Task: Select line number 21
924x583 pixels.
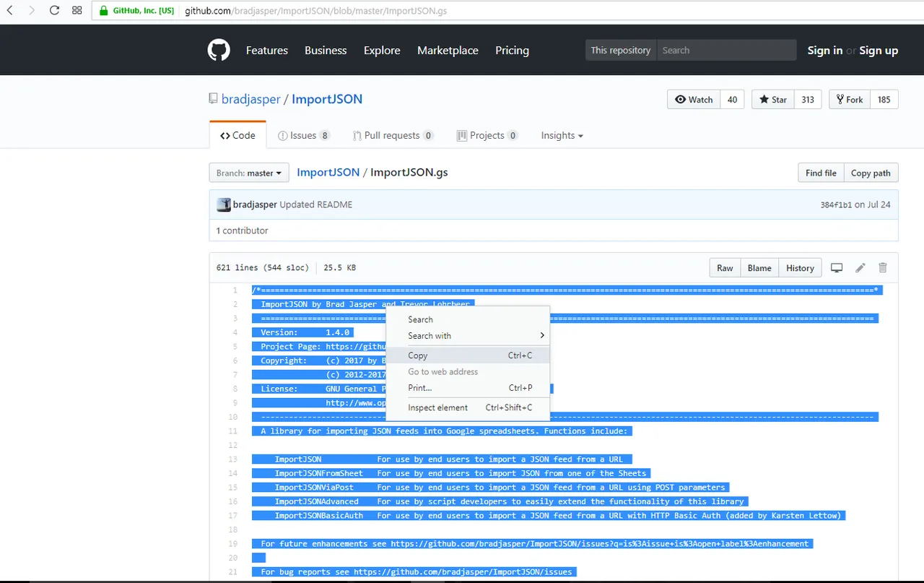Action: [233, 572]
